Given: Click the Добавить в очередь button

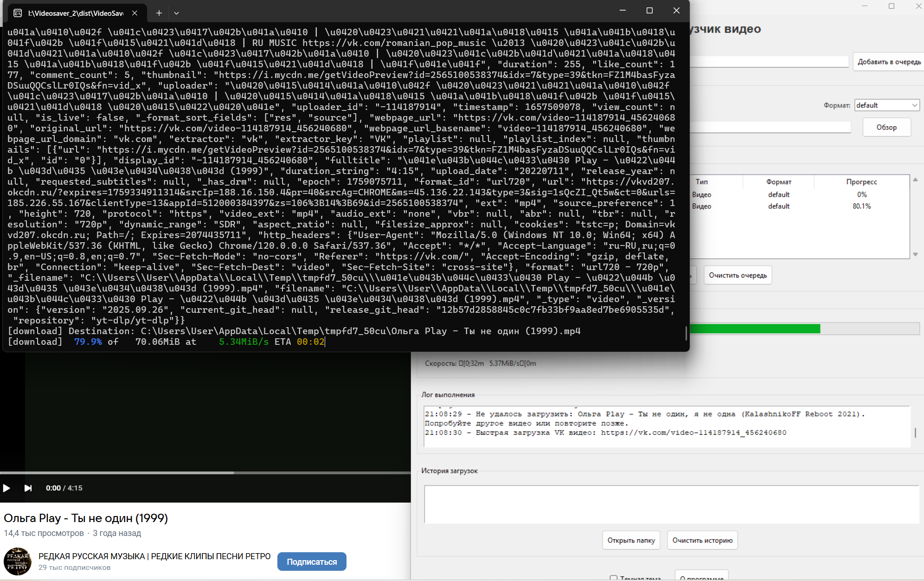Looking at the screenshot, I should 889,62.
